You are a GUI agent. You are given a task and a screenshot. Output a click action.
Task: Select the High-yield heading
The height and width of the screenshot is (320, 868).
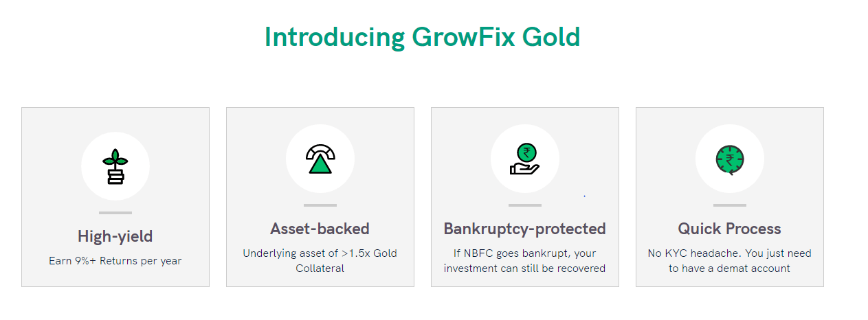click(x=115, y=237)
